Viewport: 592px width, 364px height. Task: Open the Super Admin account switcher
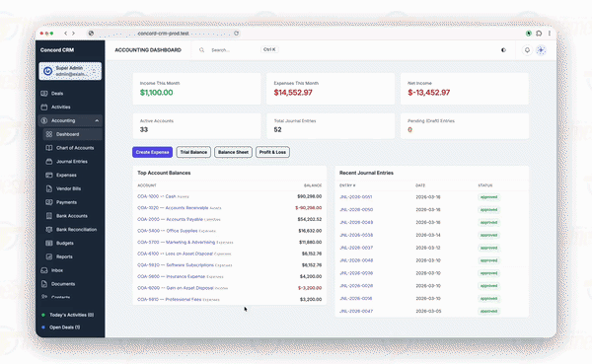click(70, 71)
